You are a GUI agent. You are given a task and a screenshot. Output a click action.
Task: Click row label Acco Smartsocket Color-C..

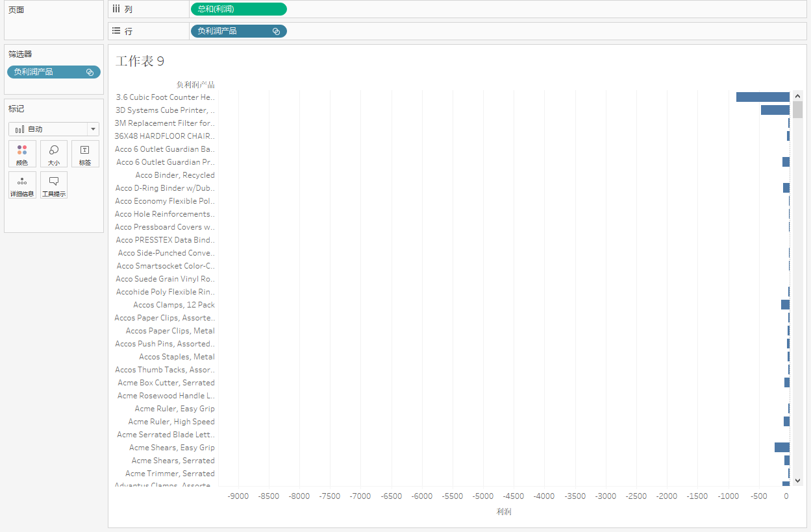[166, 265]
